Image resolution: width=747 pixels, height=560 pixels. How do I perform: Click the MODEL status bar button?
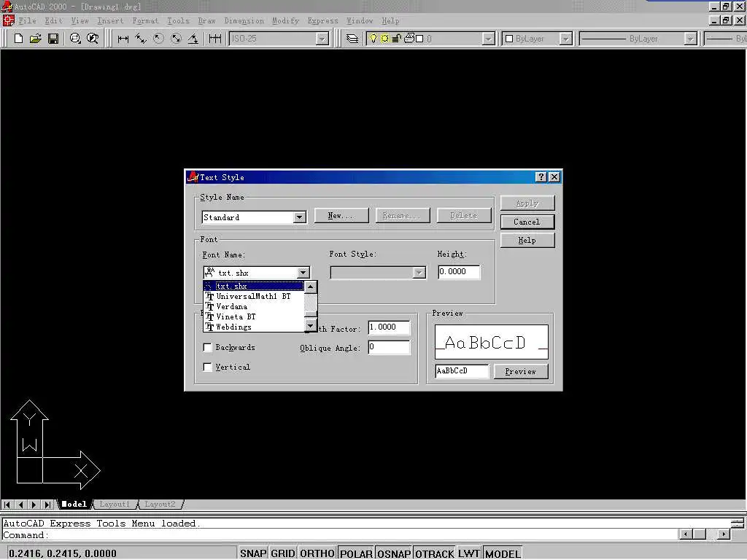pos(503,553)
